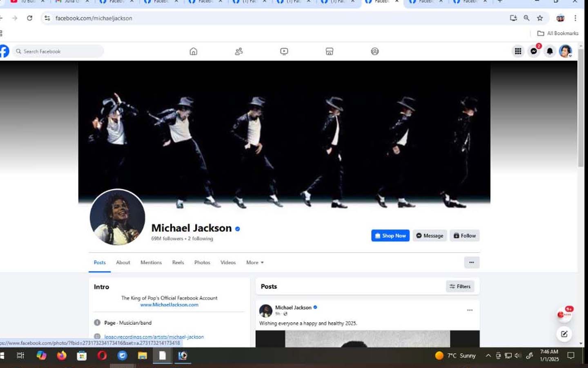Click the Shop Now button
Viewport: 588px width, 368px height.
click(390, 236)
